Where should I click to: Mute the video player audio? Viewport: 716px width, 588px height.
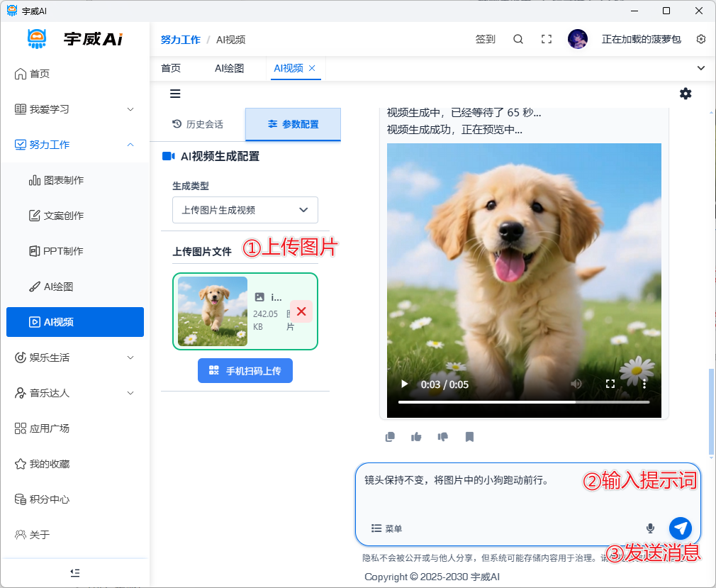[x=576, y=384]
